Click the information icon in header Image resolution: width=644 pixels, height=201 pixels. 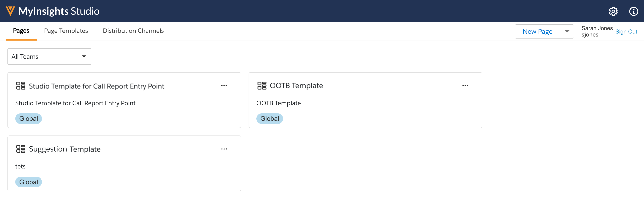click(x=634, y=11)
